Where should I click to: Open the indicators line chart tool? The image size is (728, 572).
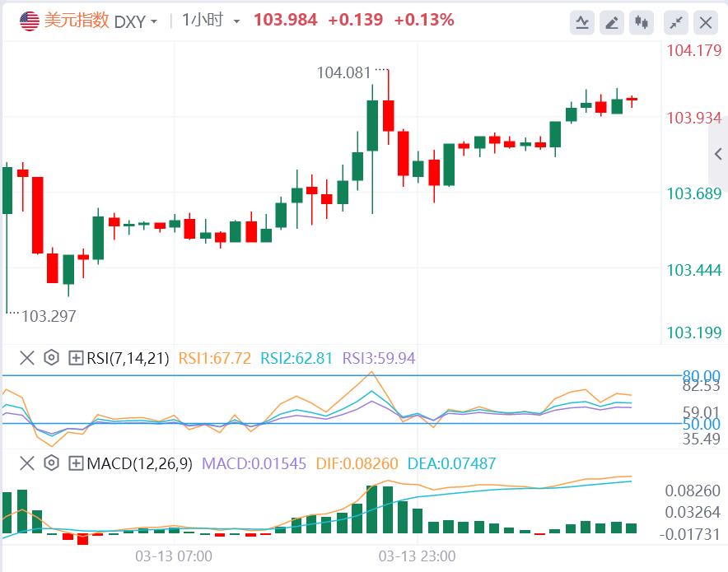click(582, 22)
